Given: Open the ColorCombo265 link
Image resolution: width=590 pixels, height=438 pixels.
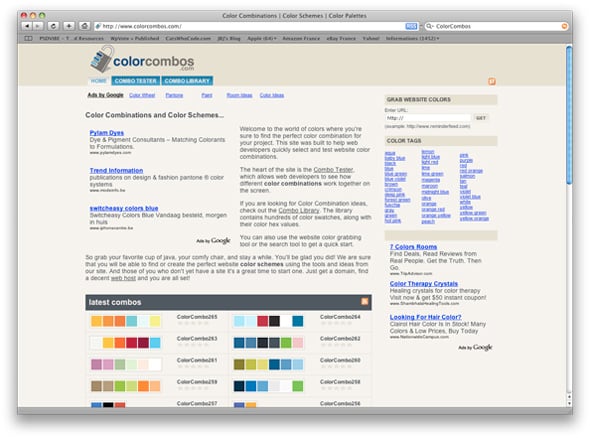Looking at the screenshot, I should click(x=197, y=317).
